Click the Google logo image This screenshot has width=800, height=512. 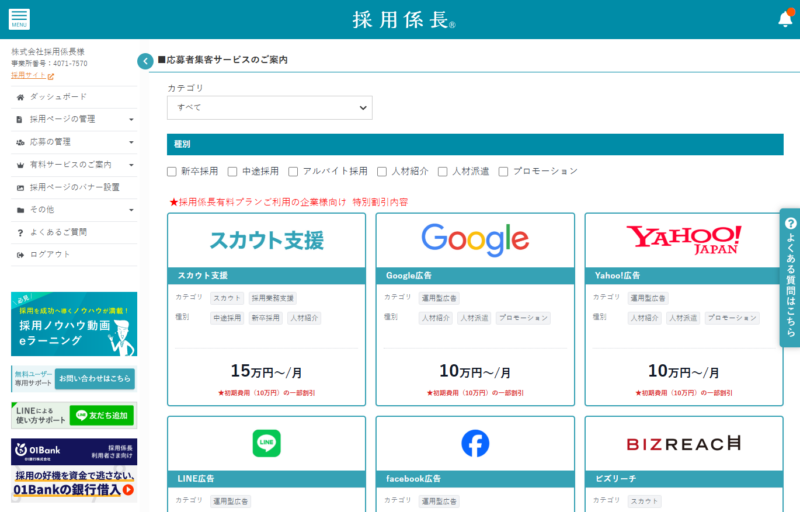click(475, 240)
